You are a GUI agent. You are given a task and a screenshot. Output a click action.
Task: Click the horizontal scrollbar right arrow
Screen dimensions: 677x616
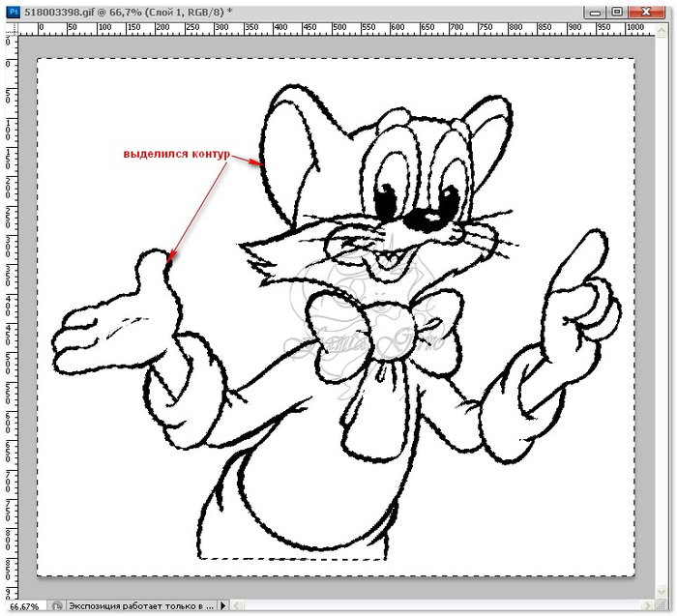pyautogui.click(x=648, y=606)
